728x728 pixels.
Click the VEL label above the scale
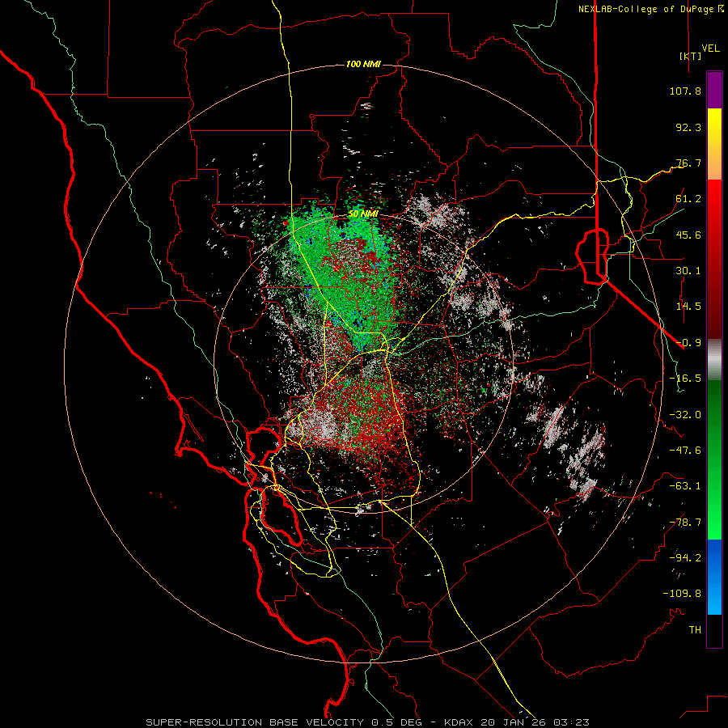coord(711,48)
